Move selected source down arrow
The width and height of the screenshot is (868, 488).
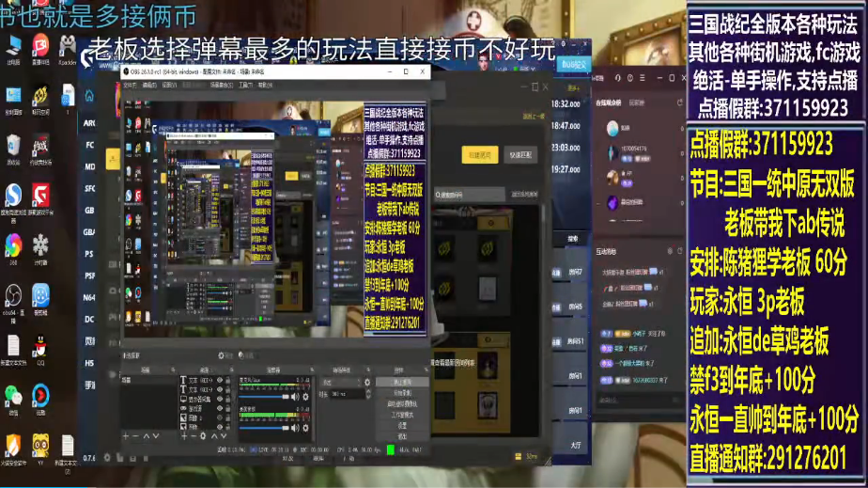[x=224, y=436]
